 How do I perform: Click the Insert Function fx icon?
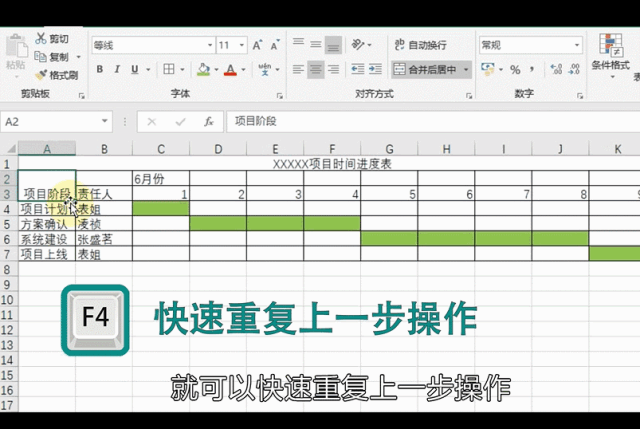(209, 122)
